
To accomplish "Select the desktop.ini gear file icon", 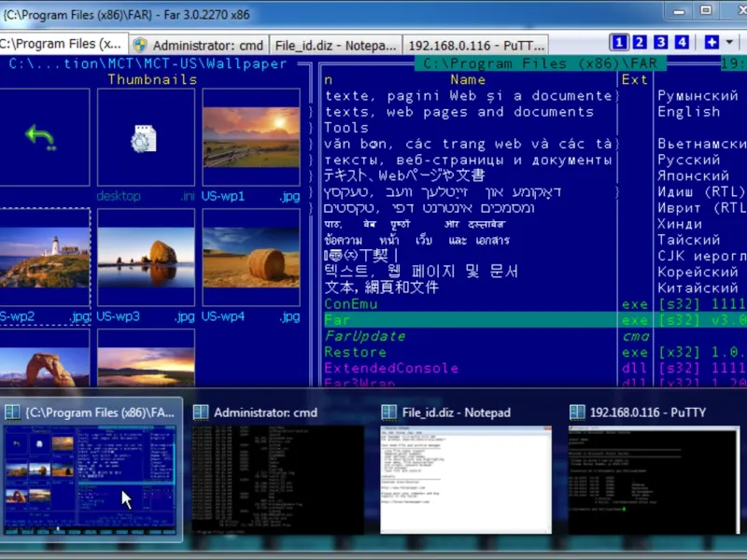I will (146, 138).
